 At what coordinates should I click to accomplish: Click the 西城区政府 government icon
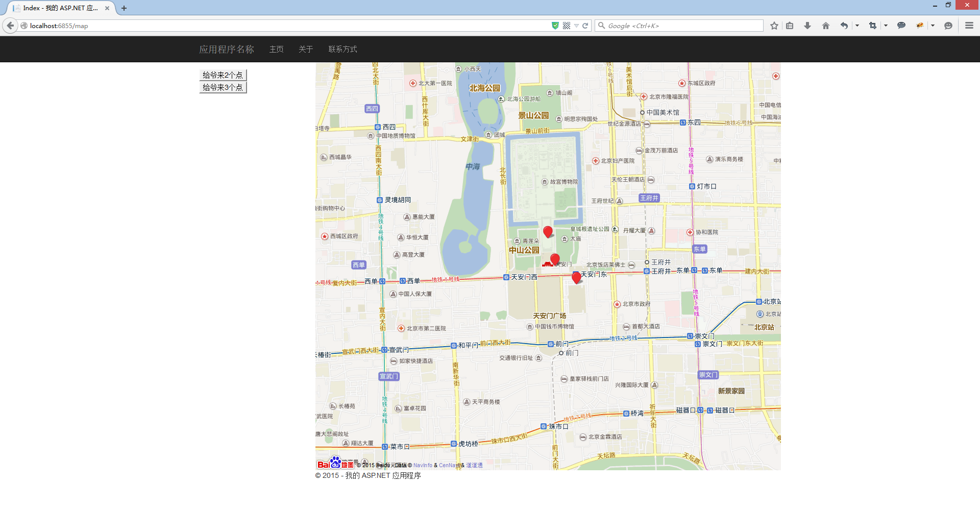tap(325, 236)
